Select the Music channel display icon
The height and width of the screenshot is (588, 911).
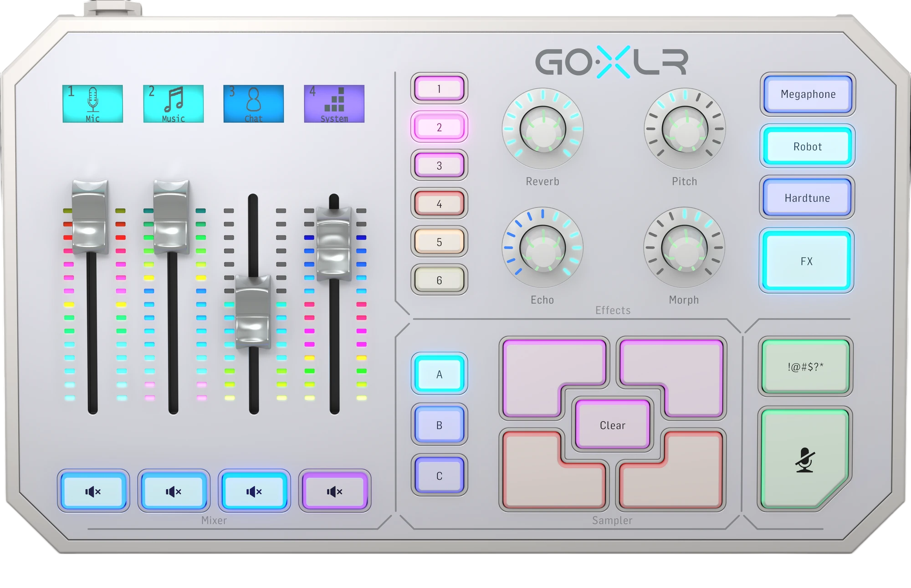click(x=173, y=103)
